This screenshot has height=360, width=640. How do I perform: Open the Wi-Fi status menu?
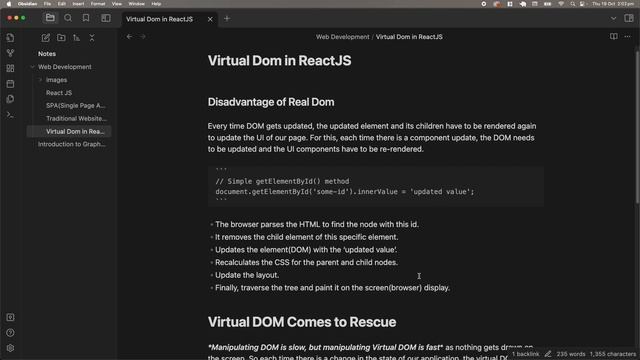[561, 4]
